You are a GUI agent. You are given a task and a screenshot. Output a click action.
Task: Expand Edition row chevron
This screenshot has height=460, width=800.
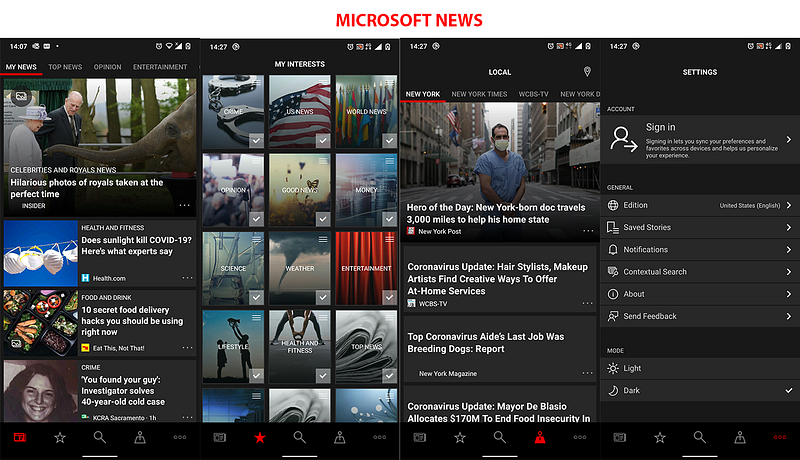(789, 205)
